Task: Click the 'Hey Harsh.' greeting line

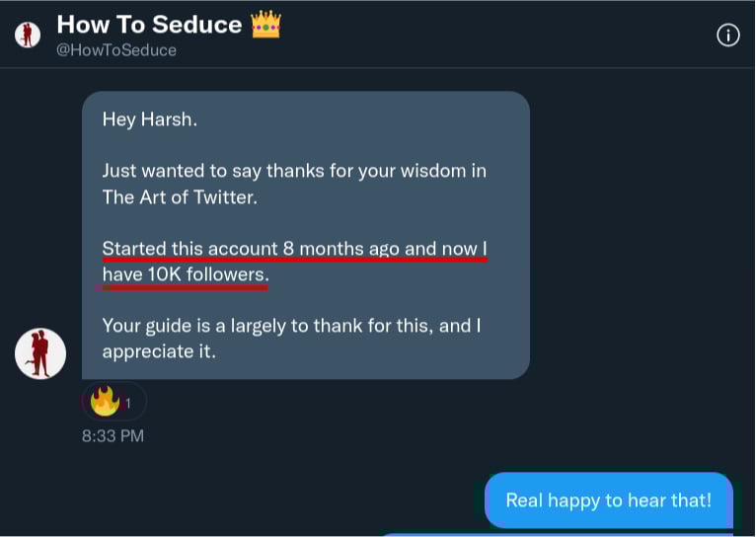Action: [147, 120]
